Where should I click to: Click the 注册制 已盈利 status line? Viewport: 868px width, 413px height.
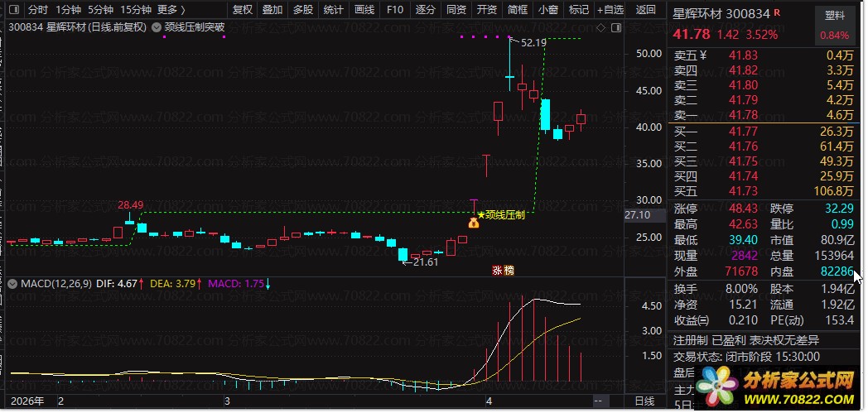746,340
